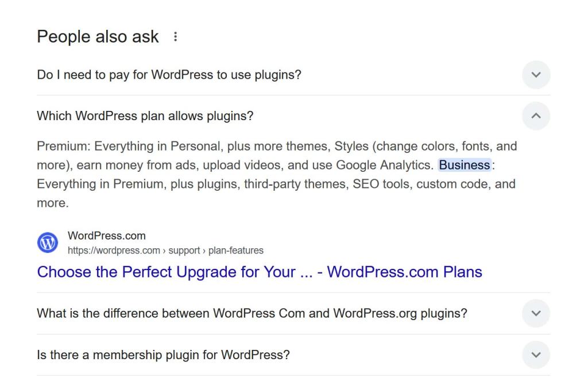588x381 pixels.
Task: Expand the WordPress Com versus org question chevron
Action: click(x=536, y=313)
